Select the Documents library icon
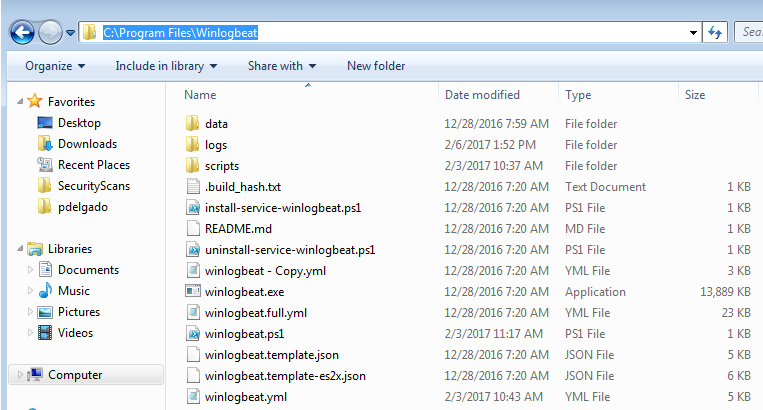This screenshot has height=410, width=763. pyautogui.click(x=45, y=269)
